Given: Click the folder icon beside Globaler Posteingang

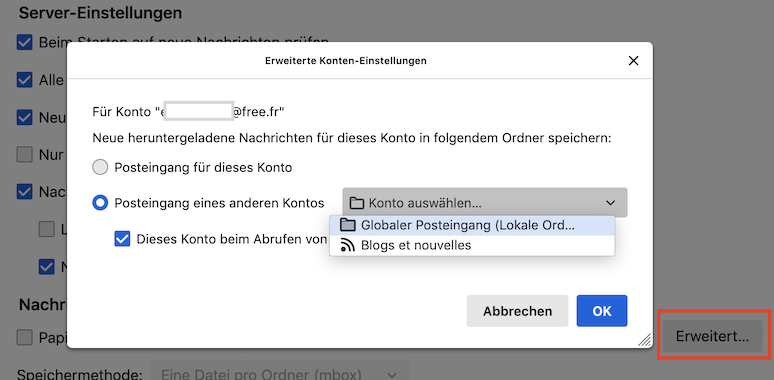Looking at the screenshot, I should pyautogui.click(x=348, y=225).
